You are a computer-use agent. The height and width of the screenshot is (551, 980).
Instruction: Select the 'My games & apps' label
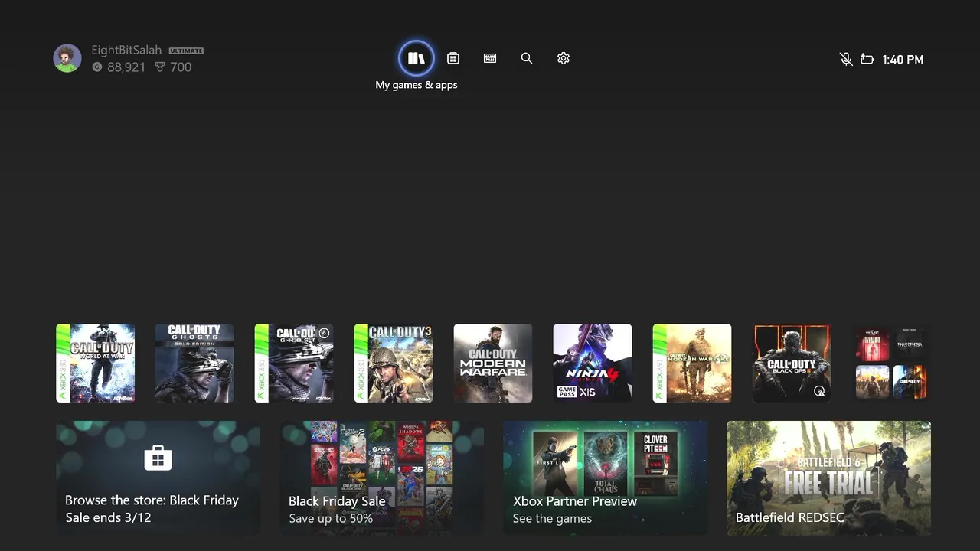click(416, 85)
